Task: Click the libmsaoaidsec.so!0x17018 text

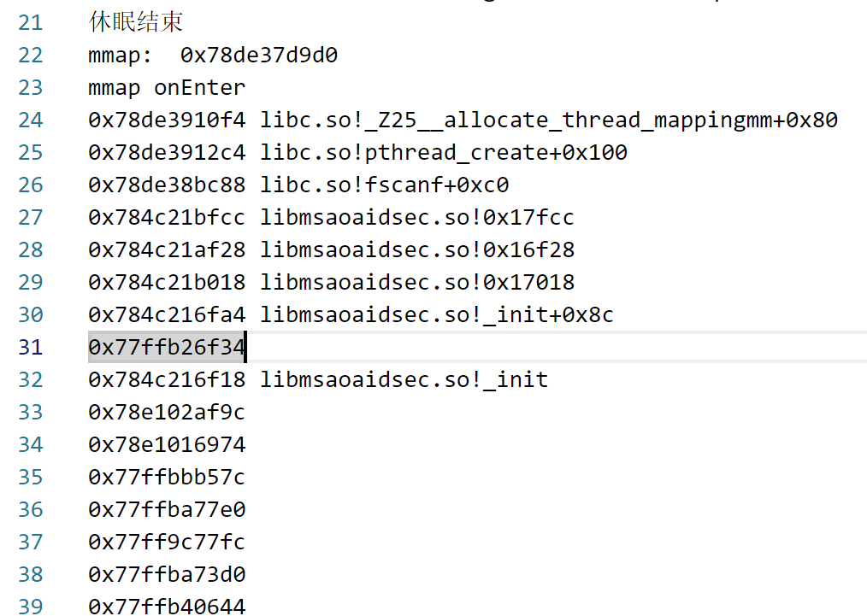Action: [417, 283]
